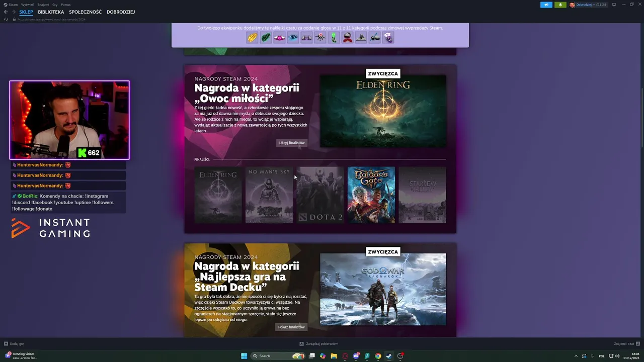Select the blue eye chat sticker

pos(293,37)
